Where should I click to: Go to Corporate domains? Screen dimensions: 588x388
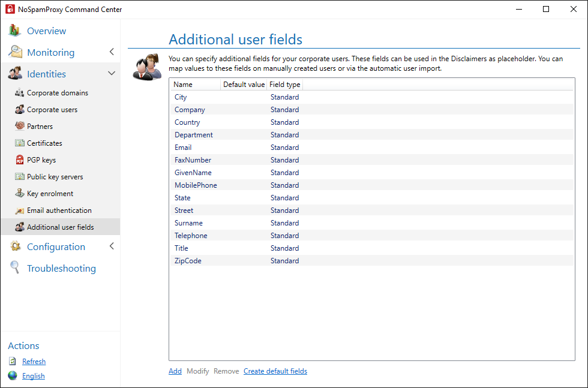58,92
